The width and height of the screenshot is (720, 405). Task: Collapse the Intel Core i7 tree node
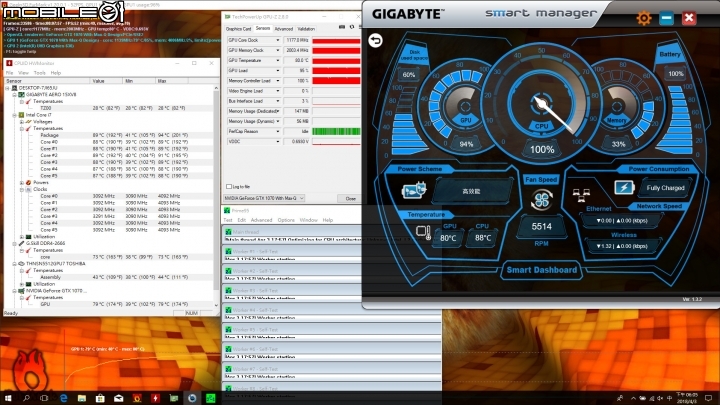[x=15, y=115]
